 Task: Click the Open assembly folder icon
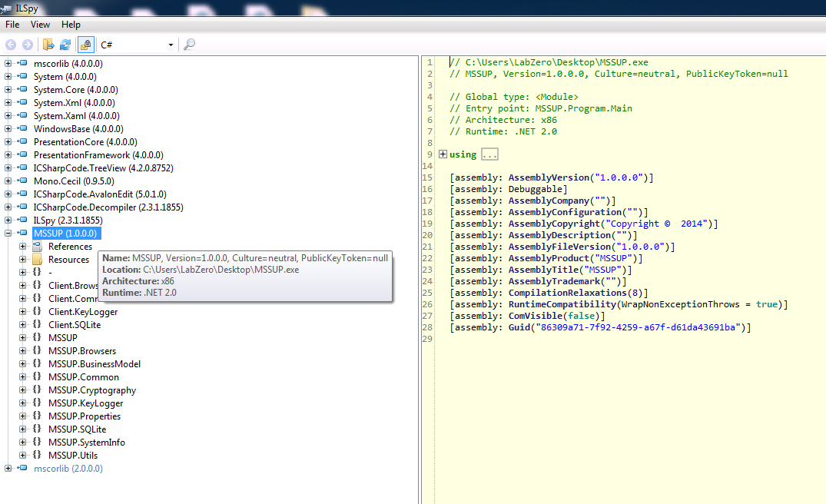pos(49,45)
